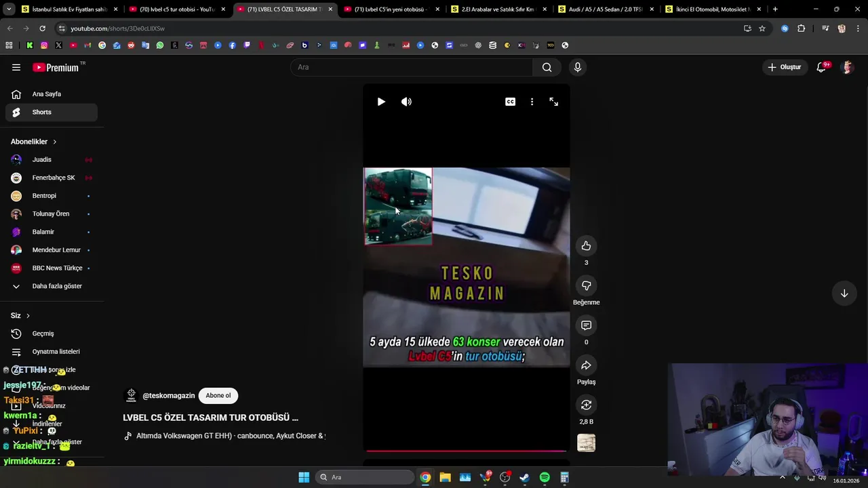Open the Windows Start menu
This screenshot has width=868, height=488.
point(304,477)
